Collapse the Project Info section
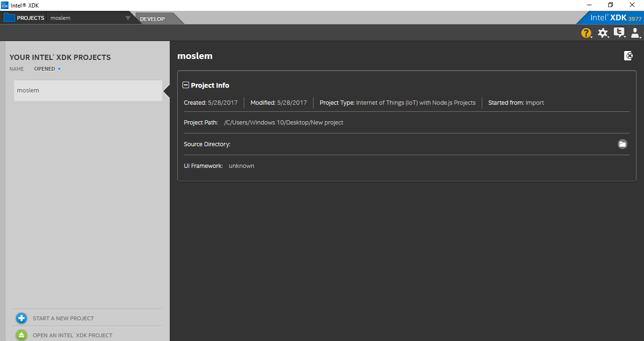The width and height of the screenshot is (644, 341). (x=186, y=85)
